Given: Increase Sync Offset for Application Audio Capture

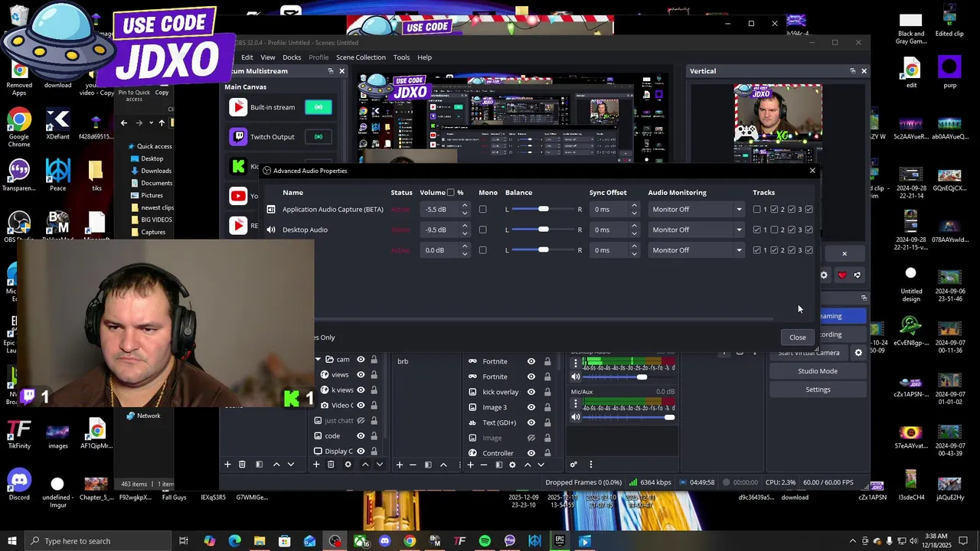Looking at the screenshot, I should [634, 206].
